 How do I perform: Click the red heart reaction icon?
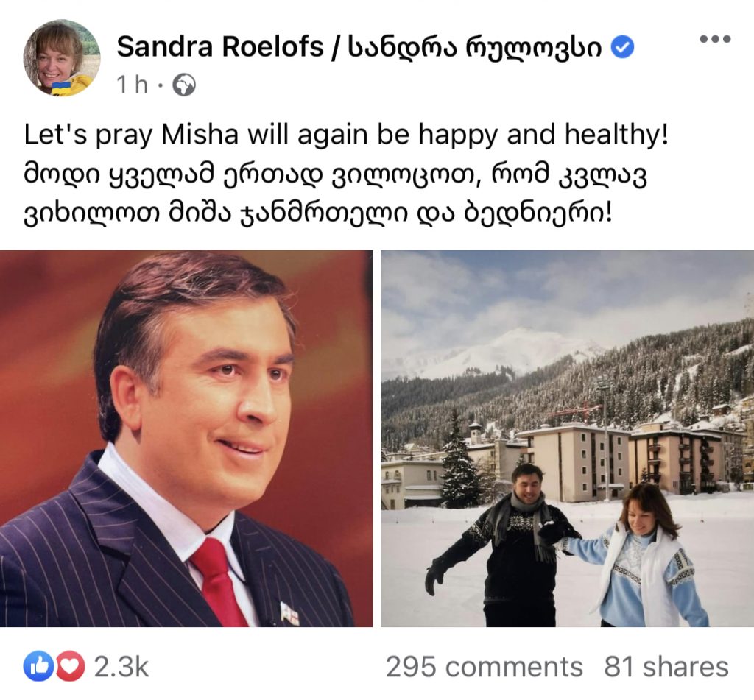click(70, 666)
